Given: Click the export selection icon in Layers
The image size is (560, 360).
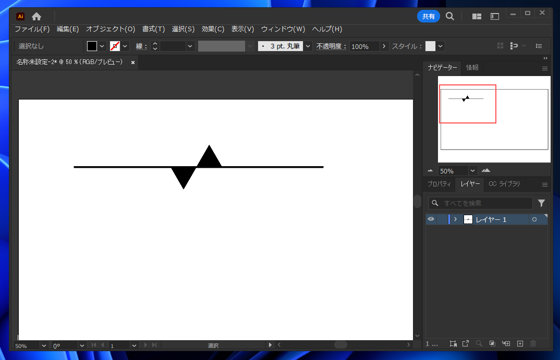Looking at the screenshot, I should point(465,344).
